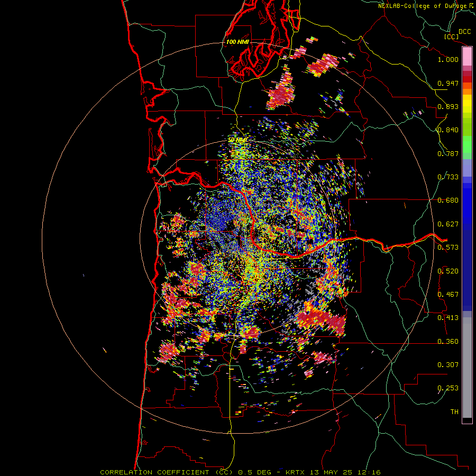Click the Correlation Coefficient KRTX caption
Screen dimensions: 476x476
[x=240, y=472]
